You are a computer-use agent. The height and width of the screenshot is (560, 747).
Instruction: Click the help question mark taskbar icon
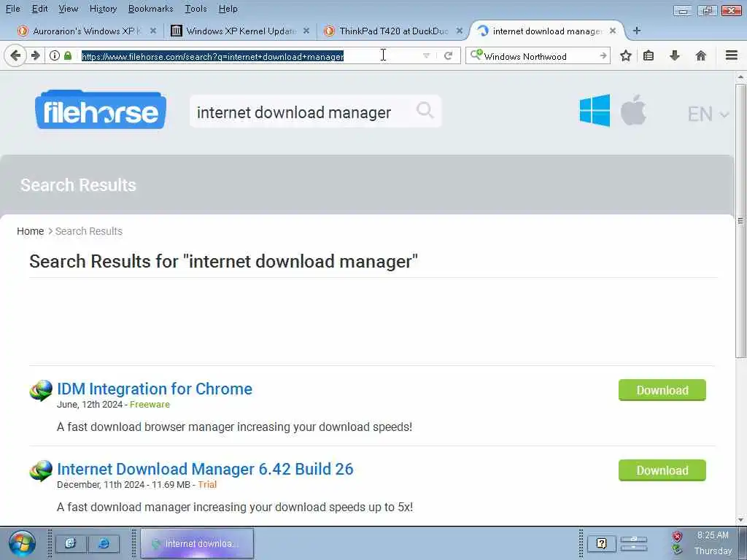coord(601,543)
